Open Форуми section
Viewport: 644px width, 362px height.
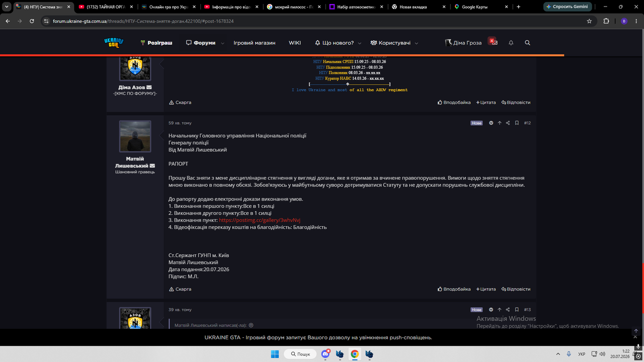coord(201,43)
